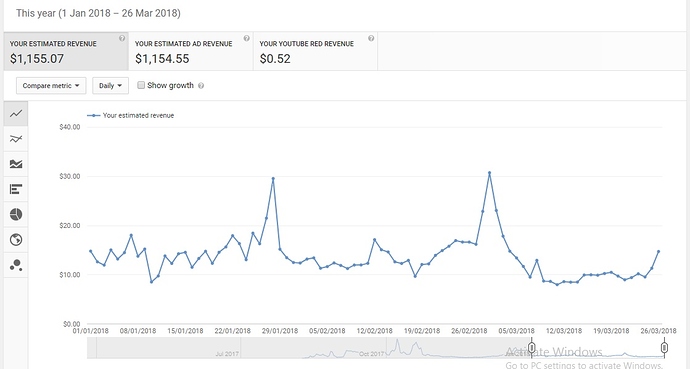Image resolution: width=690 pixels, height=369 pixels.
Task: Switch to multi-line chart icon
Action: [16, 139]
